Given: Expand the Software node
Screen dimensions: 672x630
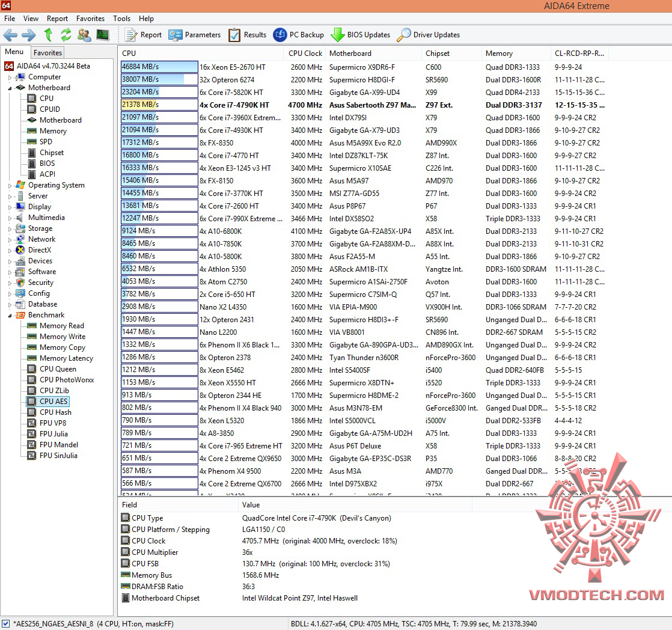Looking at the screenshot, I should pos(10,272).
